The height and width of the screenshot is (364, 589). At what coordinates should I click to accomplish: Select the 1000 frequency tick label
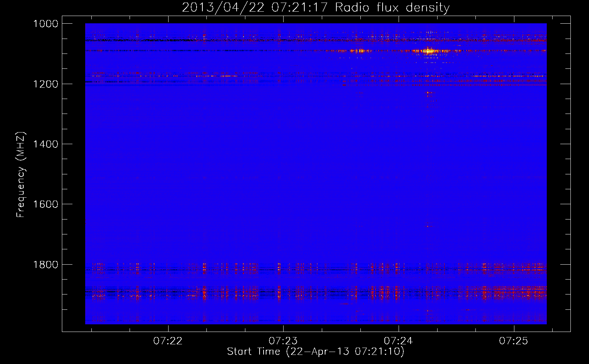click(46, 24)
